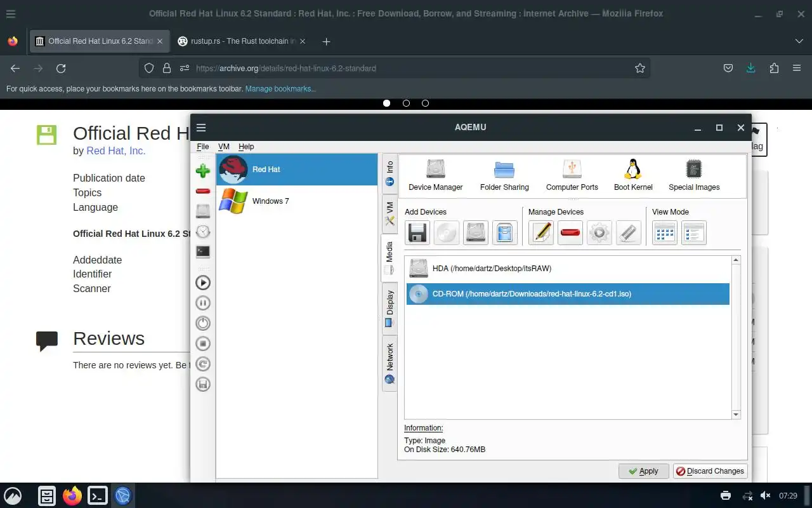Switch to the VM vertical tab
Image resolution: width=812 pixels, height=508 pixels.
[390, 214]
